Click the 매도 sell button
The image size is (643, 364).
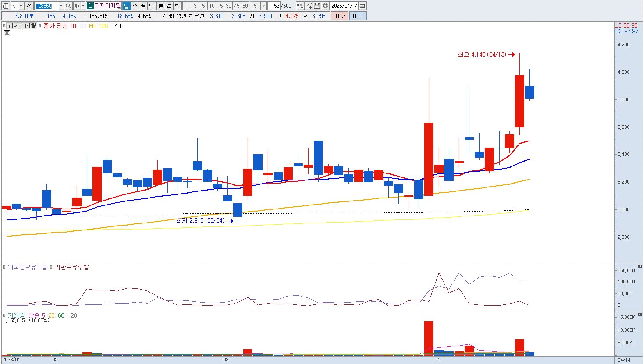(358, 16)
